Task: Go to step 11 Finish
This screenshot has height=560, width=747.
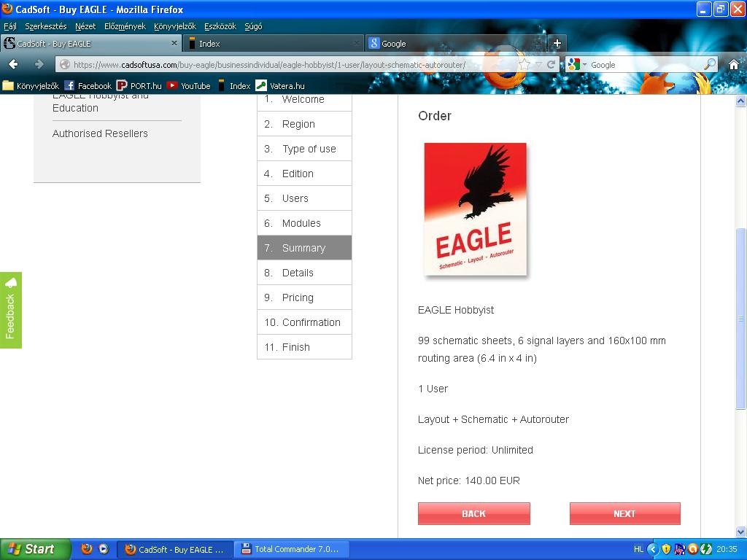Action: tap(304, 346)
